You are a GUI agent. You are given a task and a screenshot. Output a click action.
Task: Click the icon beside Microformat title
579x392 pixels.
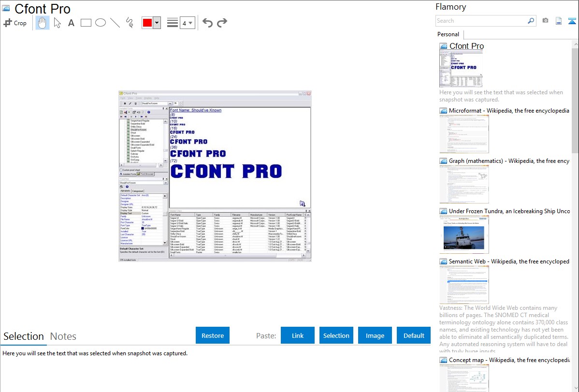443,111
